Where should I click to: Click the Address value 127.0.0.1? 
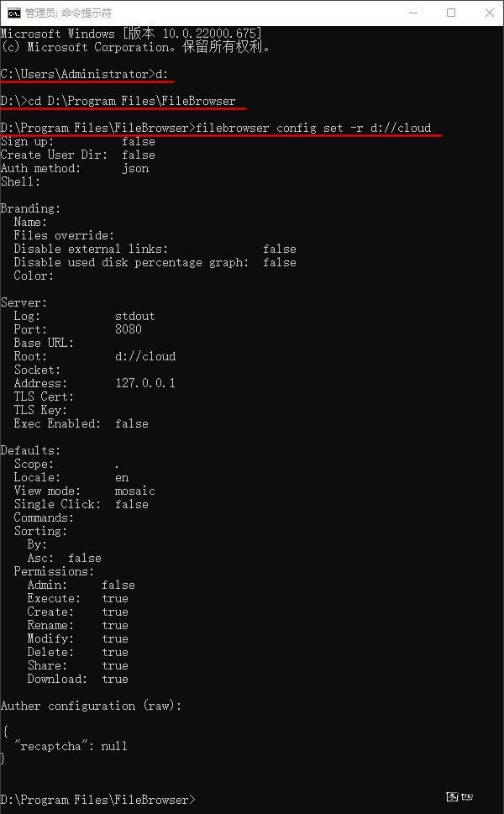tap(145, 383)
